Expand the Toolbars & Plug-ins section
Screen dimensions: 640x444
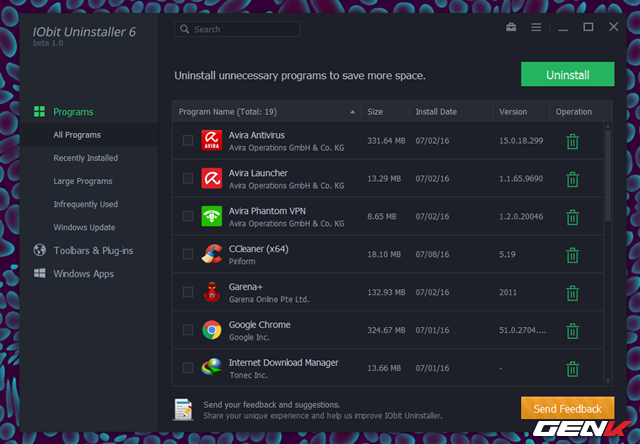(x=93, y=250)
